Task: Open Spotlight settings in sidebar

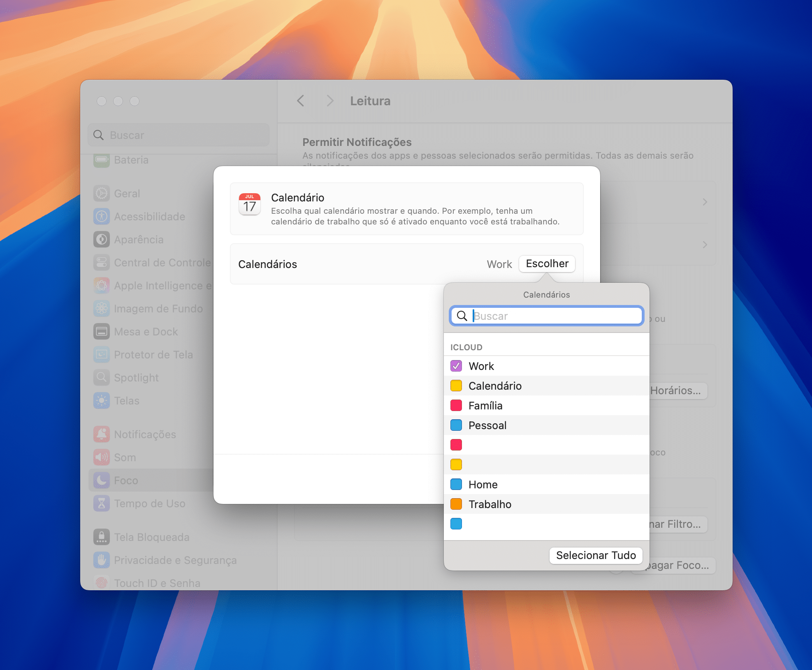Action: 136,378
